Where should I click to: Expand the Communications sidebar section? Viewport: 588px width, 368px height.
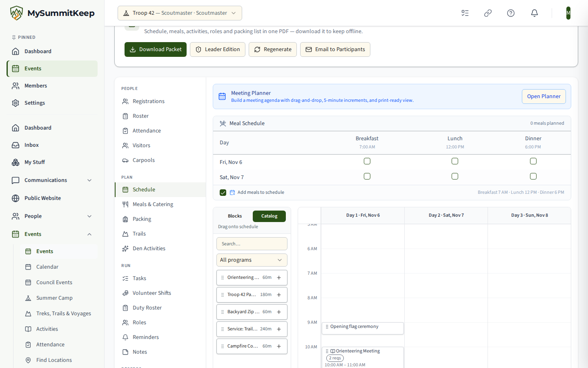52,180
